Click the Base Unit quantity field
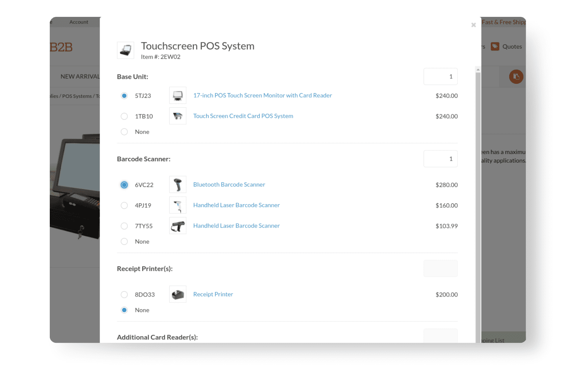This screenshot has width=588, height=382. 440,77
